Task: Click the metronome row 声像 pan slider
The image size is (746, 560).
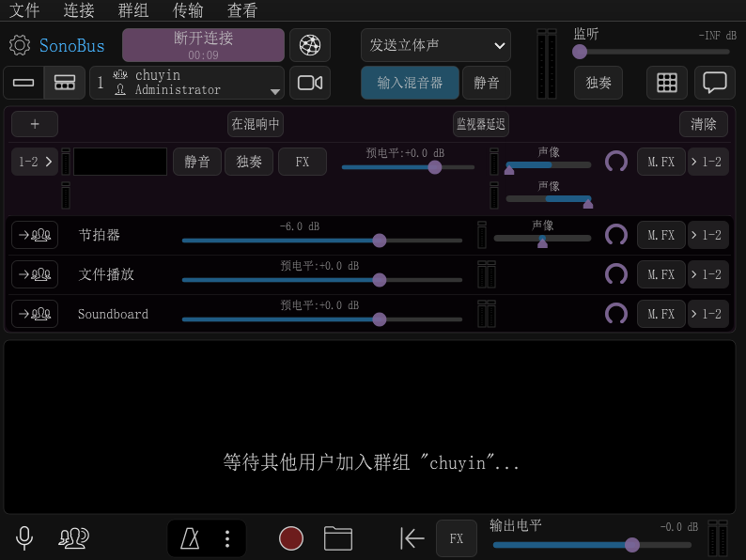Action: point(542,239)
